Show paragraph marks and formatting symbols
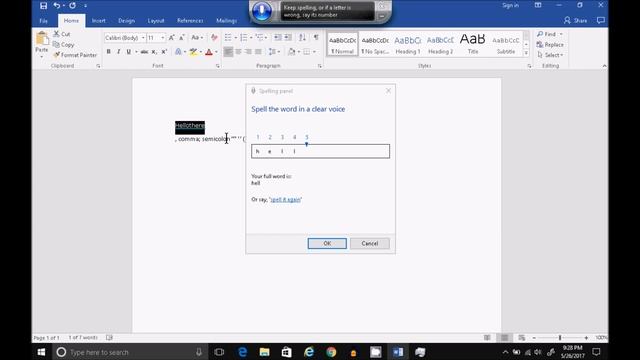 pos(316,38)
